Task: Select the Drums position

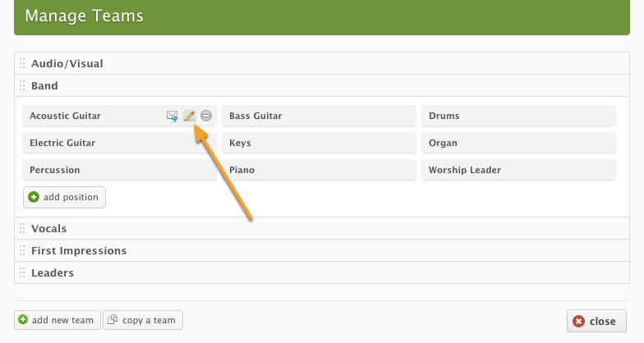Action: tap(519, 116)
